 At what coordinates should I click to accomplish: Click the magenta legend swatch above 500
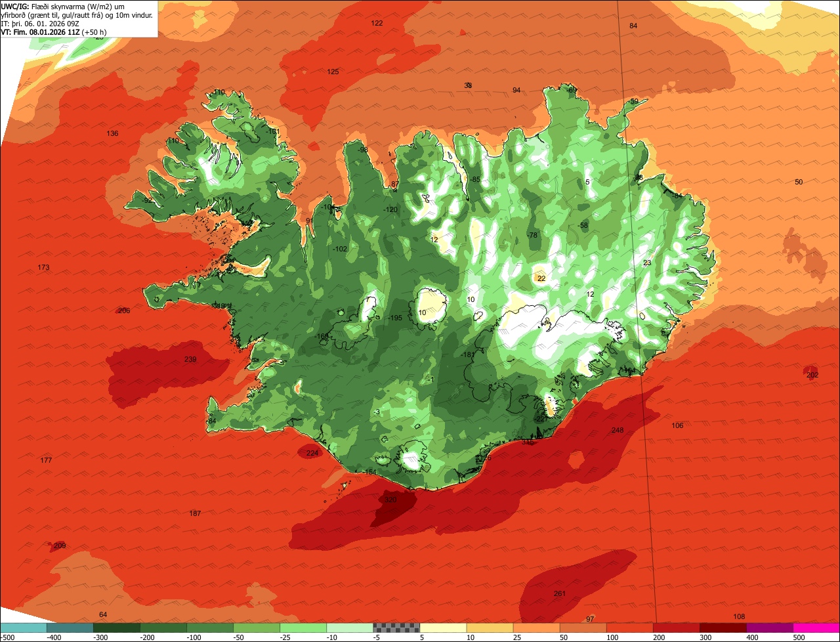(x=816, y=628)
